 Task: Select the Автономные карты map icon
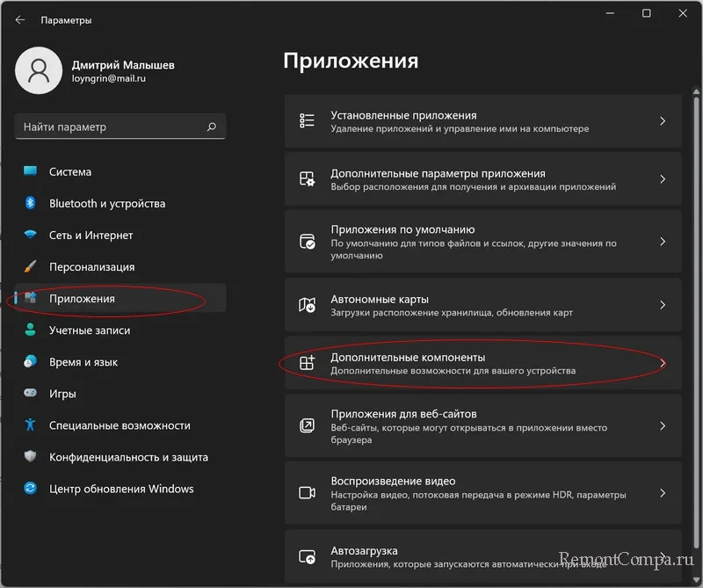[x=306, y=306]
